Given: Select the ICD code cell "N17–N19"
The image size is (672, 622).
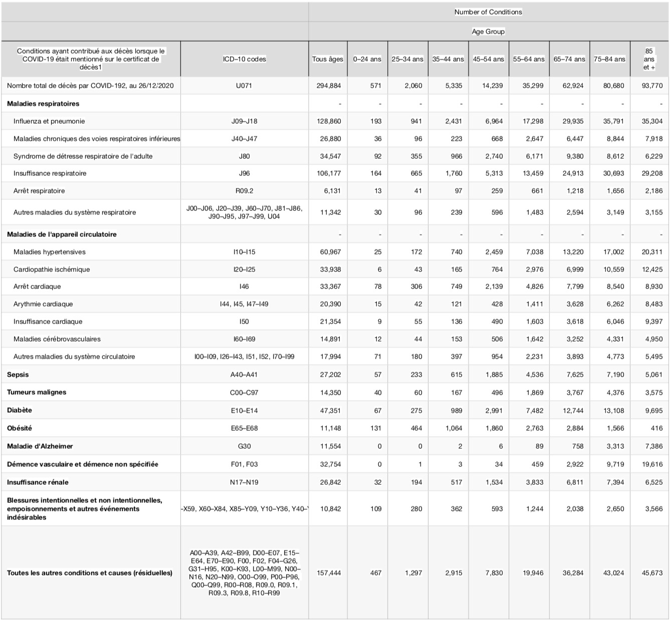Looking at the screenshot, I should [244, 482].
